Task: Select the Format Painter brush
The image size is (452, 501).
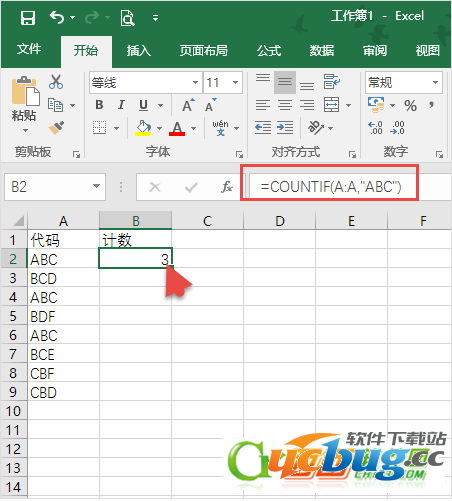Action: coord(56,127)
